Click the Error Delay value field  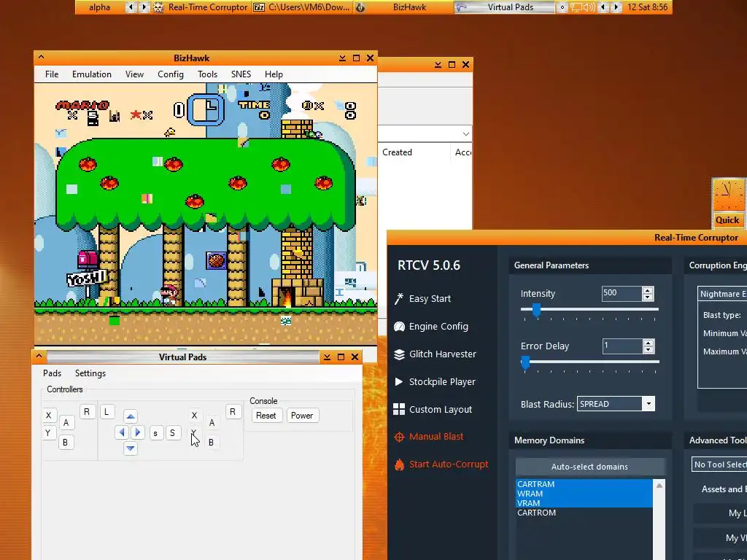click(622, 346)
